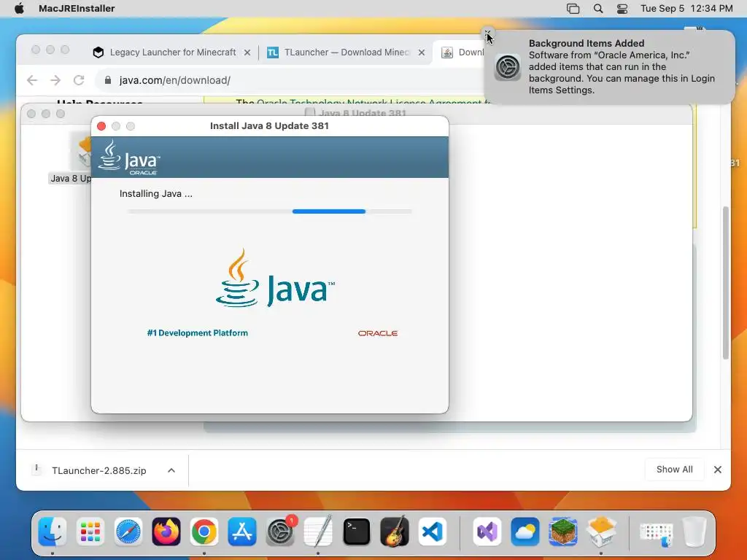Click the Background Items Added notification
747x560 pixels.
pyautogui.click(x=609, y=66)
